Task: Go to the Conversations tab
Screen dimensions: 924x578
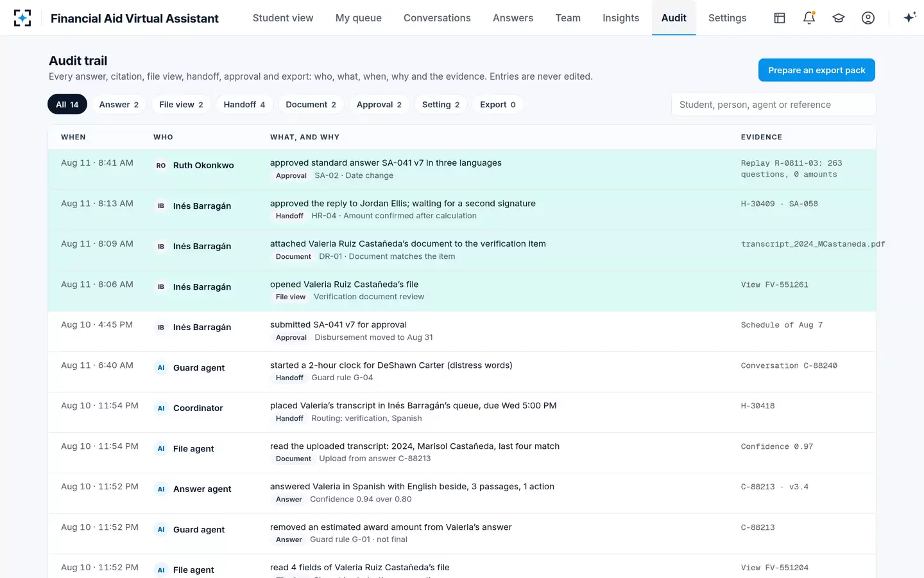Action: pyautogui.click(x=437, y=18)
